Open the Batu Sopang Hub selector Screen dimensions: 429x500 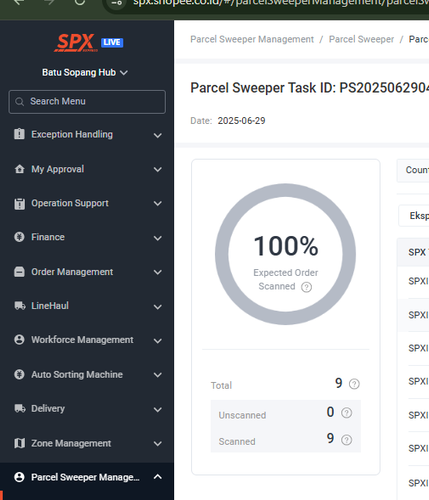(85, 72)
